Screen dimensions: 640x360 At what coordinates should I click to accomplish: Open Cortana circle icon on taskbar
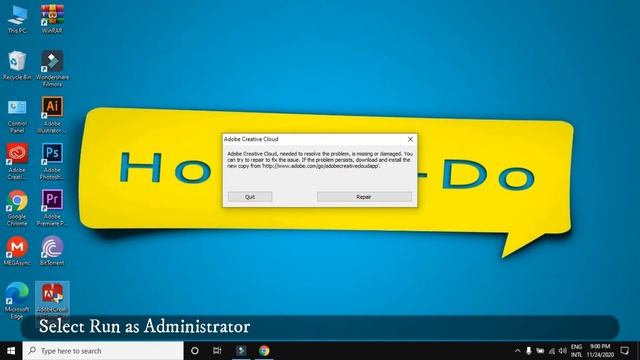195,351
